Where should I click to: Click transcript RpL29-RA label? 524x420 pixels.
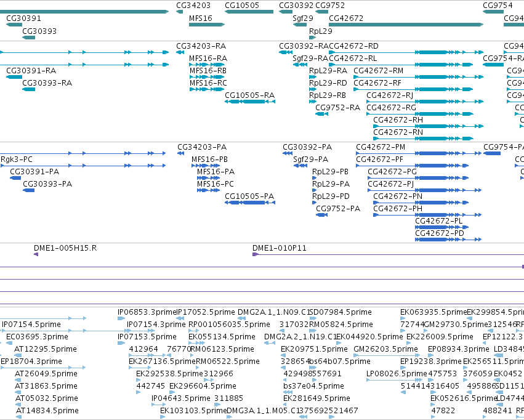pos(328,70)
